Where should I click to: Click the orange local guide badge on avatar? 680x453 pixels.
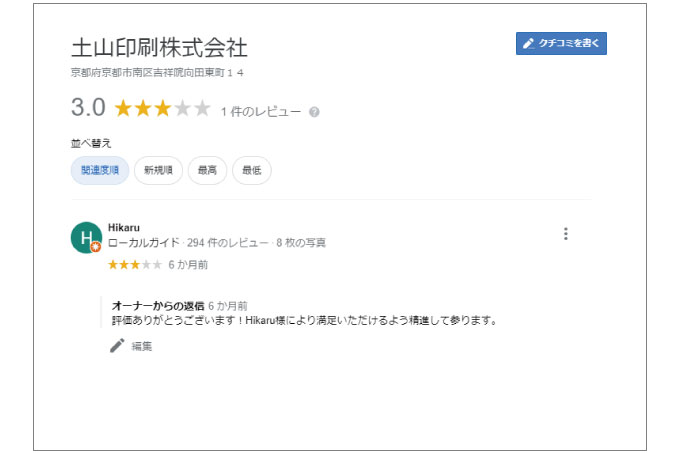96,247
